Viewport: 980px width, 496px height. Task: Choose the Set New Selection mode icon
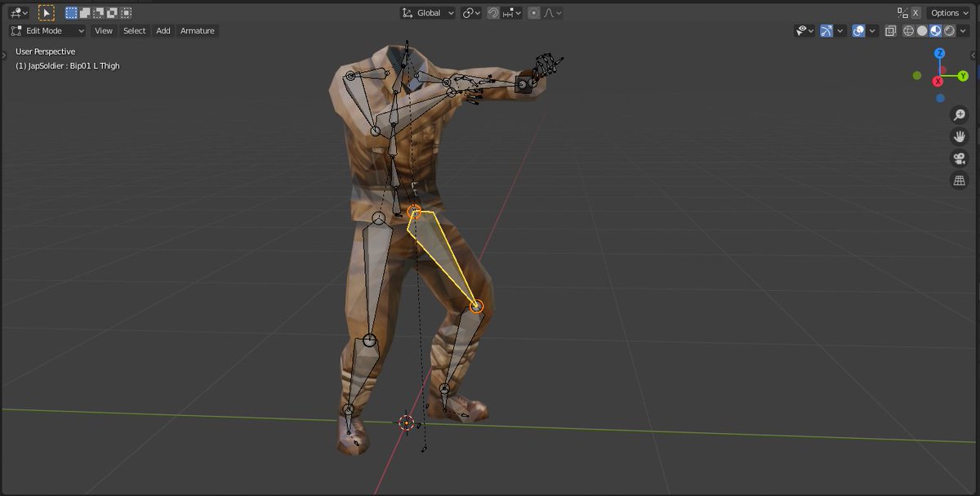tap(71, 13)
